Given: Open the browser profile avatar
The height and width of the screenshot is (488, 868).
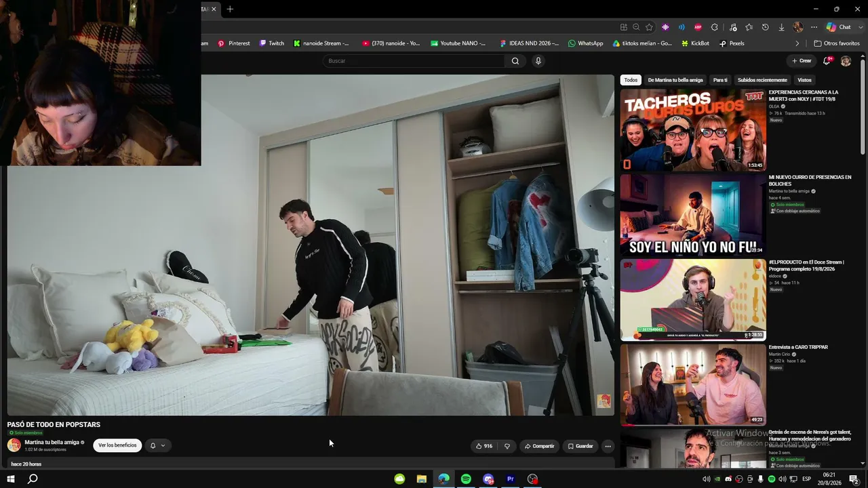Looking at the screenshot, I should 798,27.
